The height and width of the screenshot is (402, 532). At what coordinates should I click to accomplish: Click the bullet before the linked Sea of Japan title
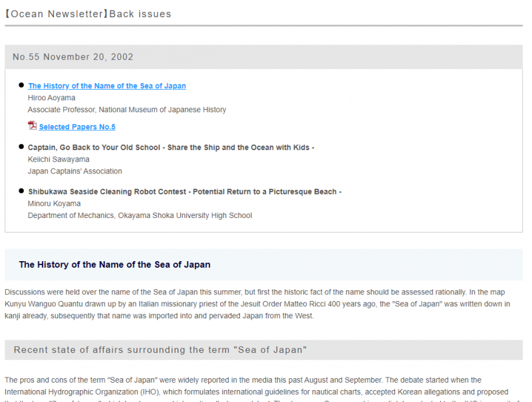coord(21,86)
